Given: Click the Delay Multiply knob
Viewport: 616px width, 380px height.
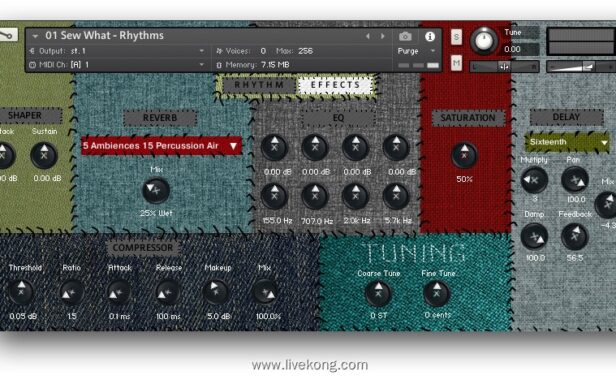Looking at the screenshot, I should 534,180.
